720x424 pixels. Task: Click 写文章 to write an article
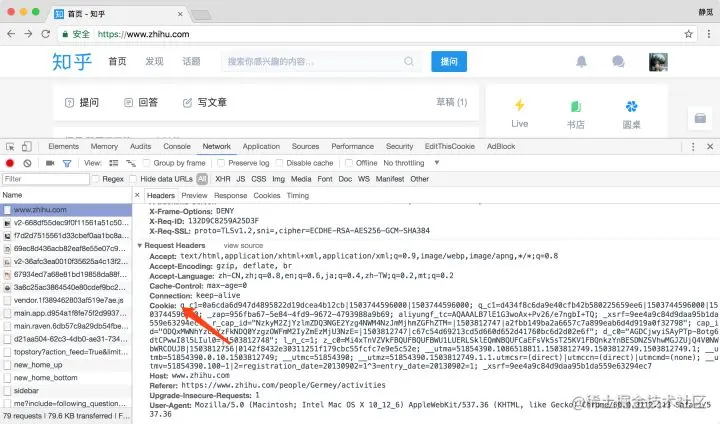point(205,102)
